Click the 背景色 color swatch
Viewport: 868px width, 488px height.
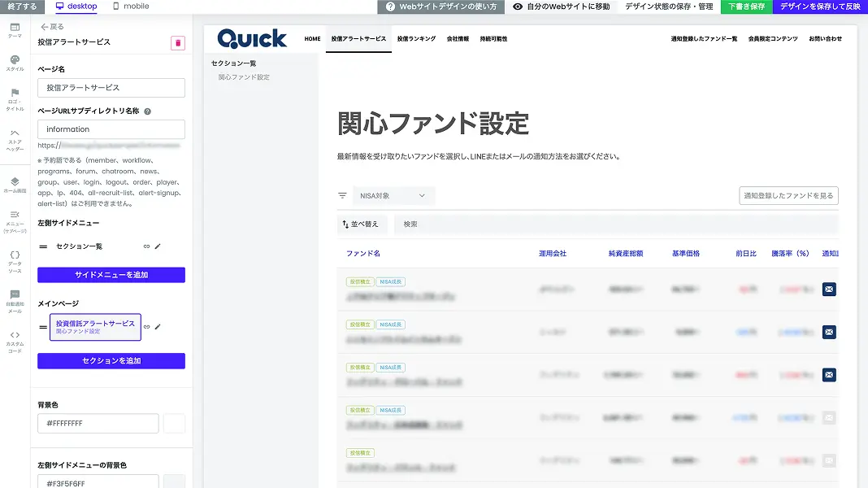pyautogui.click(x=175, y=423)
